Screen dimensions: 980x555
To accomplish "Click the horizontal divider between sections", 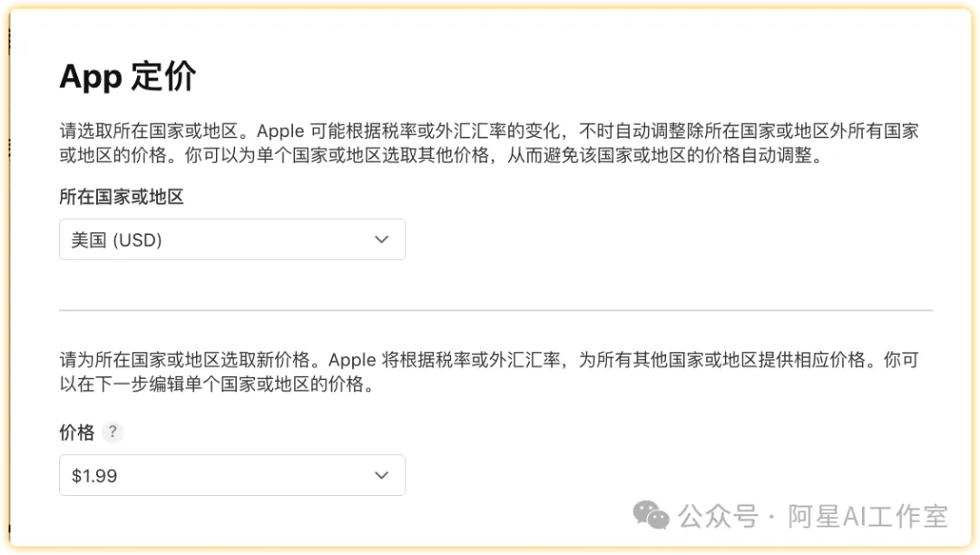I will tap(495, 310).
